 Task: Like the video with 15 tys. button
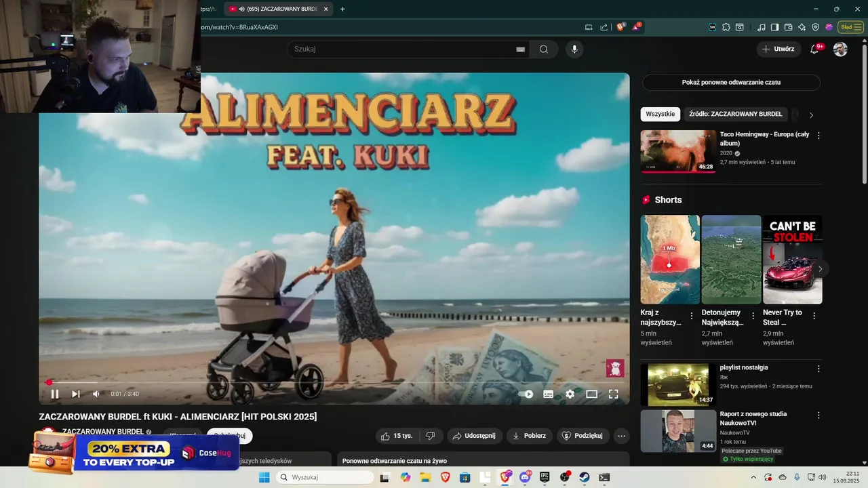click(397, 436)
